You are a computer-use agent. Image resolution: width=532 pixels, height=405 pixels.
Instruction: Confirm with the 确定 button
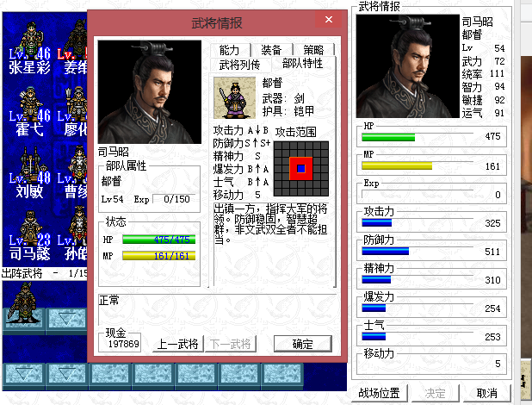coord(303,344)
